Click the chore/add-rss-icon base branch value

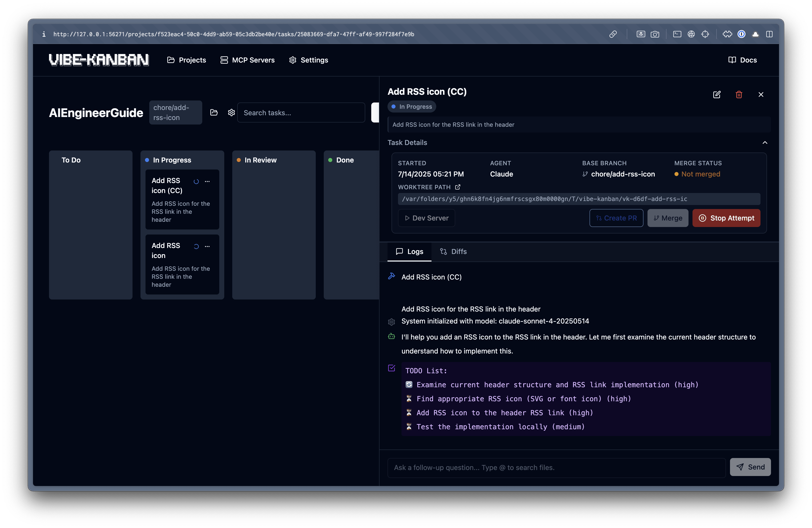coord(623,174)
